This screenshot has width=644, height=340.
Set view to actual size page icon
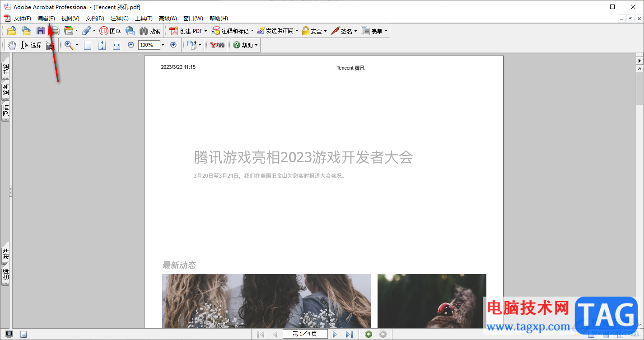[88, 45]
